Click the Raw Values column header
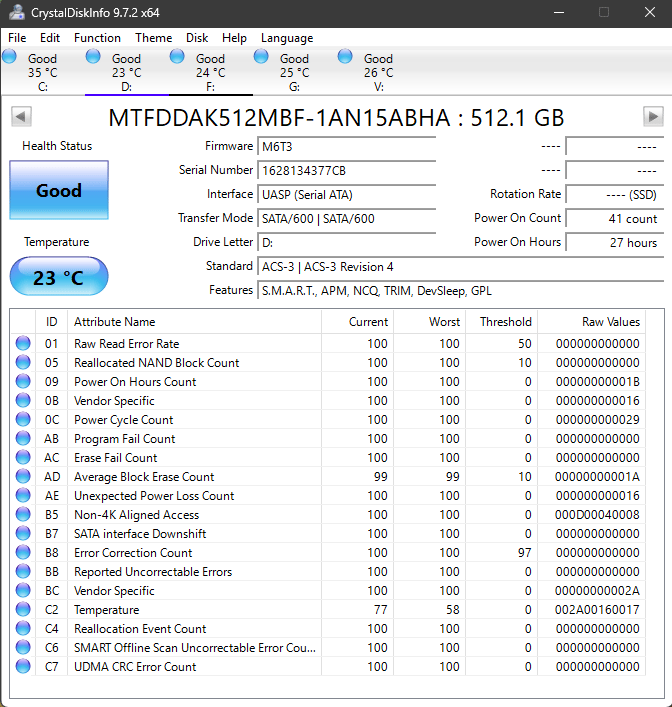The width and height of the screenshot is (672, 707). tap(592, 321)
